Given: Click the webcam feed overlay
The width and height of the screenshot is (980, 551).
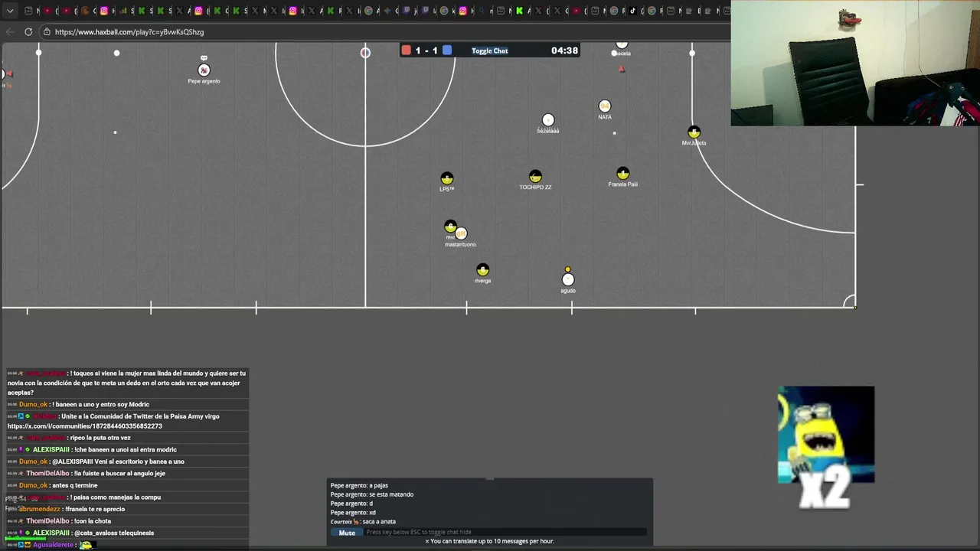Looking at the screenshot, I should [855, 63].
